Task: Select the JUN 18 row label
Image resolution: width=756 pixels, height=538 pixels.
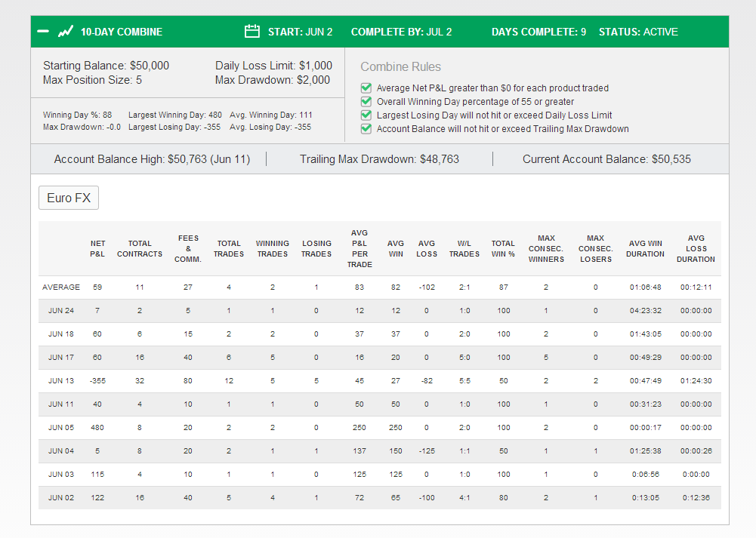Action: click(61, 334)
